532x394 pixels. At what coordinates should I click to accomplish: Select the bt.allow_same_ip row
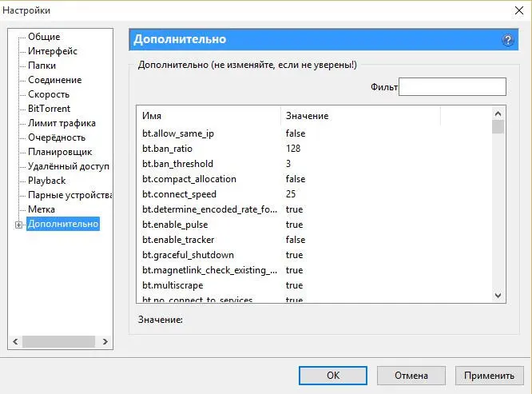[x=314, y=133]
